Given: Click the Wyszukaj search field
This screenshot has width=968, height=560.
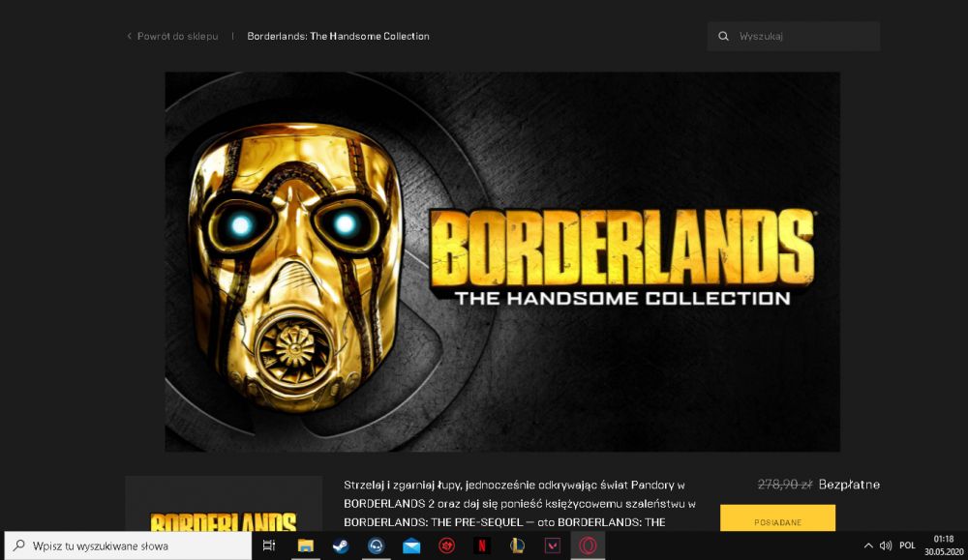Looking at the screenshot, I should tap(803, 37).
